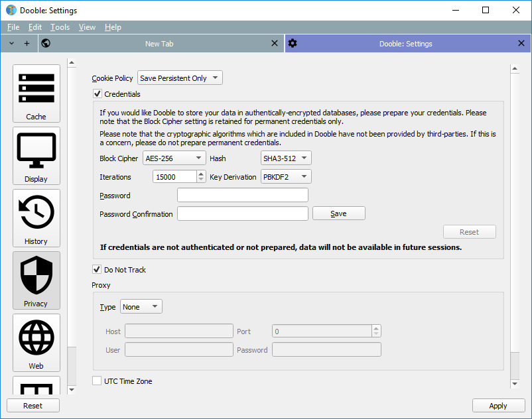Viewport: 532px width, 419px height.
Task: Focus the Password Confirmation field
Action: 242,213
